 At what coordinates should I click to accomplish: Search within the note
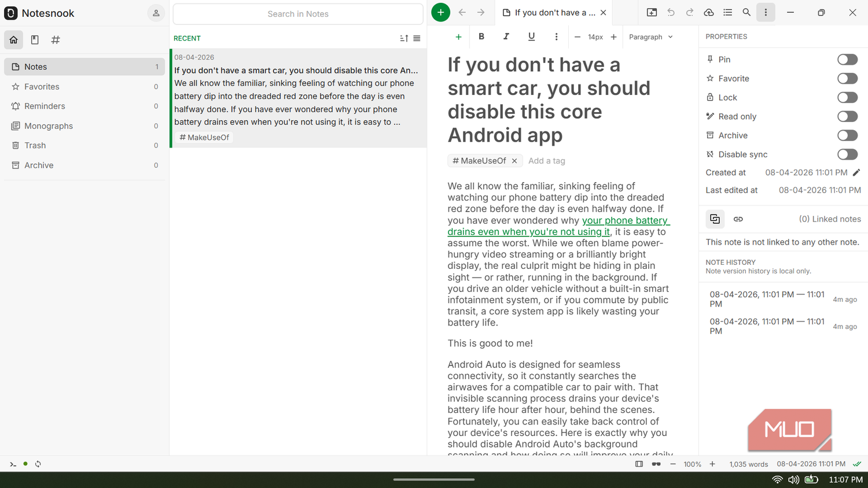point(746,12)
